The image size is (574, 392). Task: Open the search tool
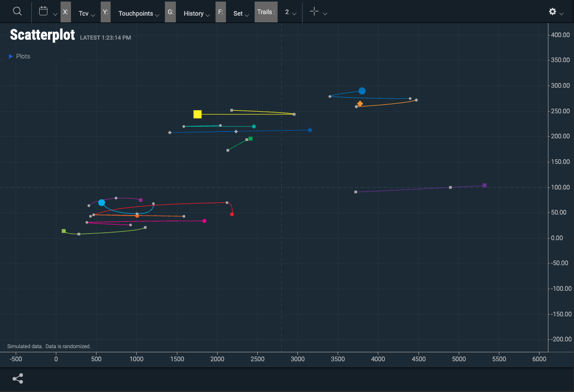tap(17, 11)
